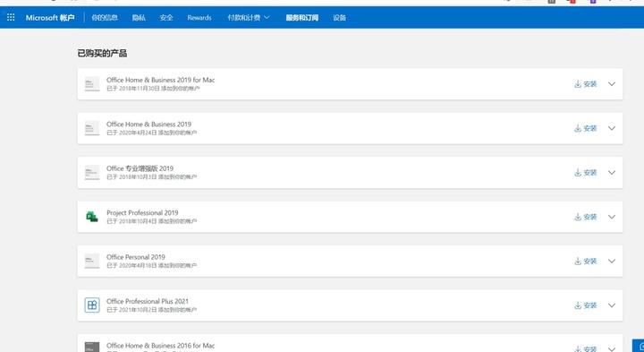This screenshot has height=352, width=644.
Task: Click the date text 已于 2018年10月3日
Action: [x=131, y=177]
